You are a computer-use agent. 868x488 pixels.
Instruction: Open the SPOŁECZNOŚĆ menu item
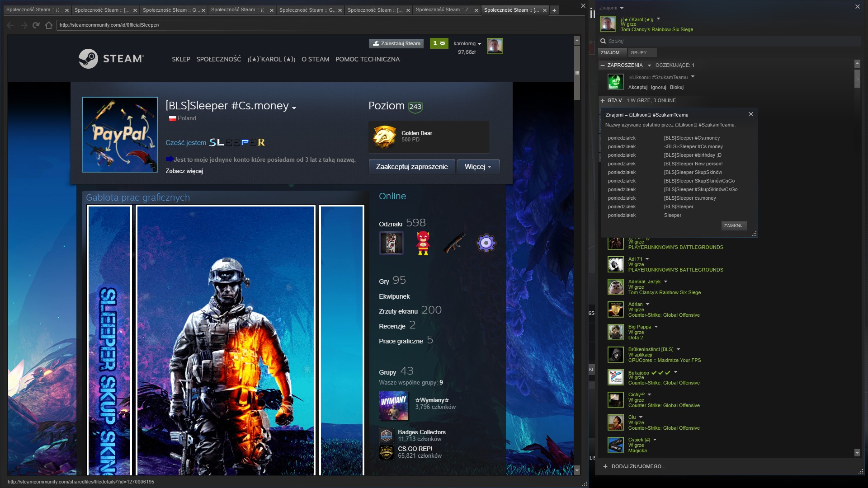pos(218,59)
